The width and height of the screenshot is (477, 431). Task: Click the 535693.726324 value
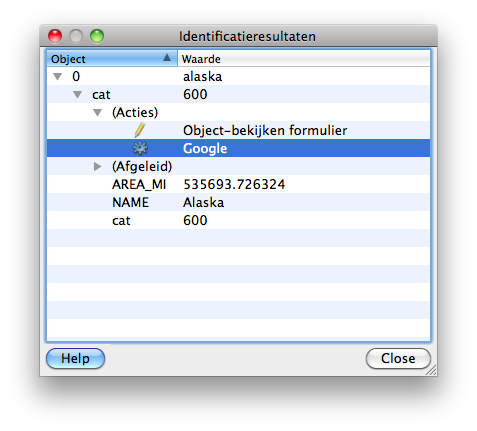pos(234,184)
